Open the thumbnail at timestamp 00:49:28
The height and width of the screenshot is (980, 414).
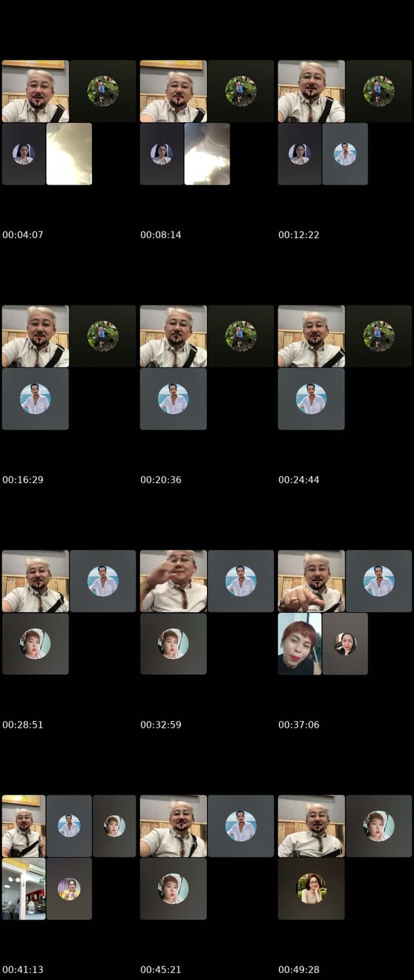click(x=345, y=858)
